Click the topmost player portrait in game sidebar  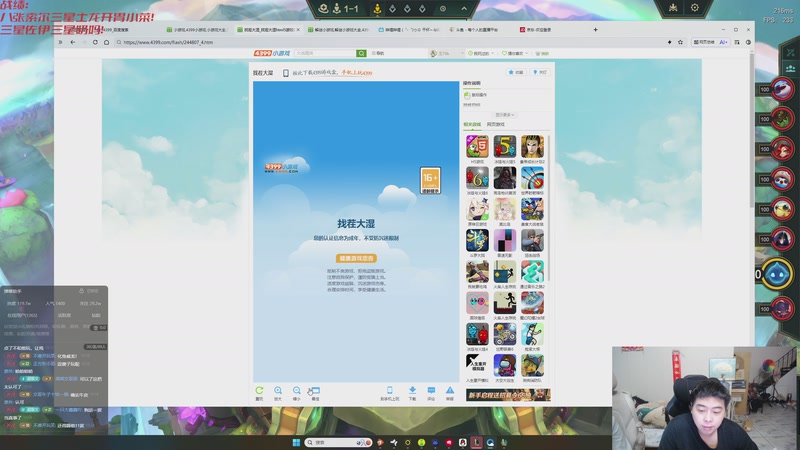click(781, 89)
